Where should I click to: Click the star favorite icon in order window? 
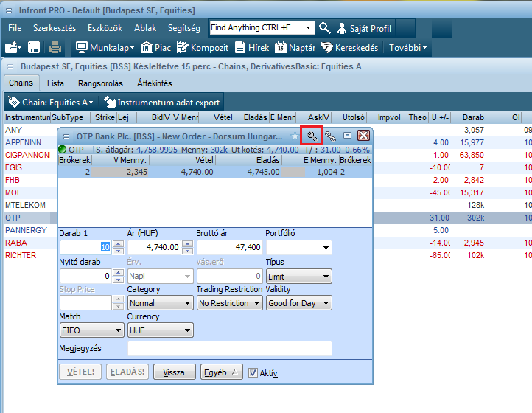(295, 136)
